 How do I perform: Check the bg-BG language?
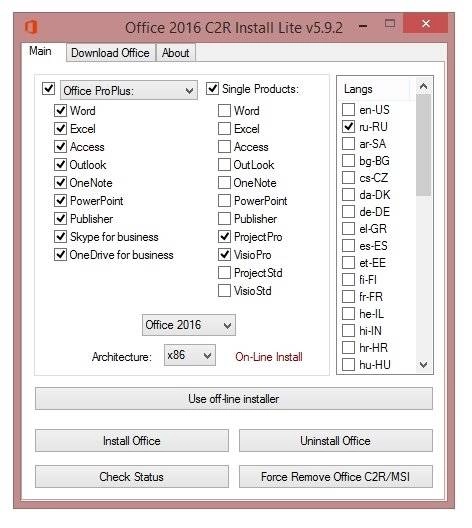point(348,161)
